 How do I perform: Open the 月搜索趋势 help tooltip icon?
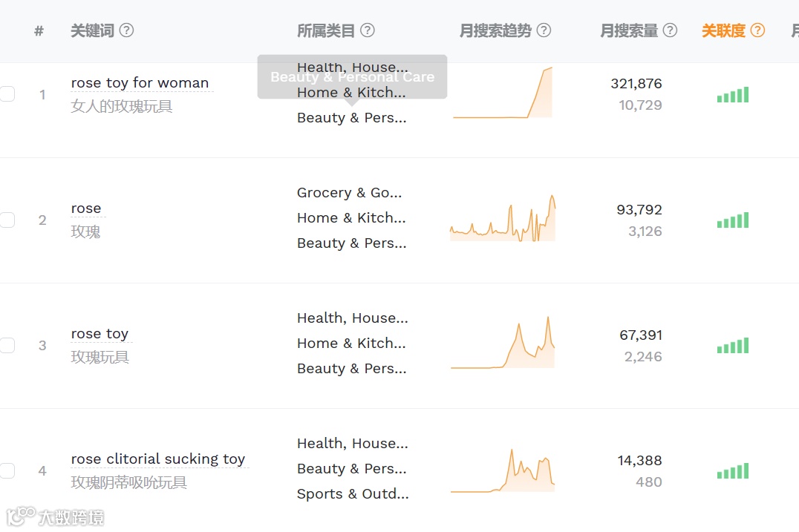(544, 30)
